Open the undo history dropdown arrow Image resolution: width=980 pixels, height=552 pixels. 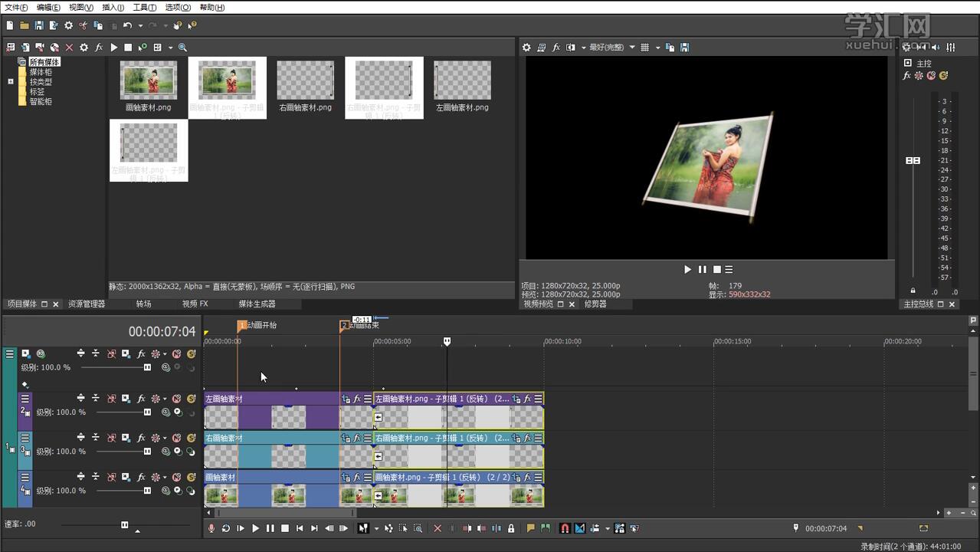pos(140,25)
